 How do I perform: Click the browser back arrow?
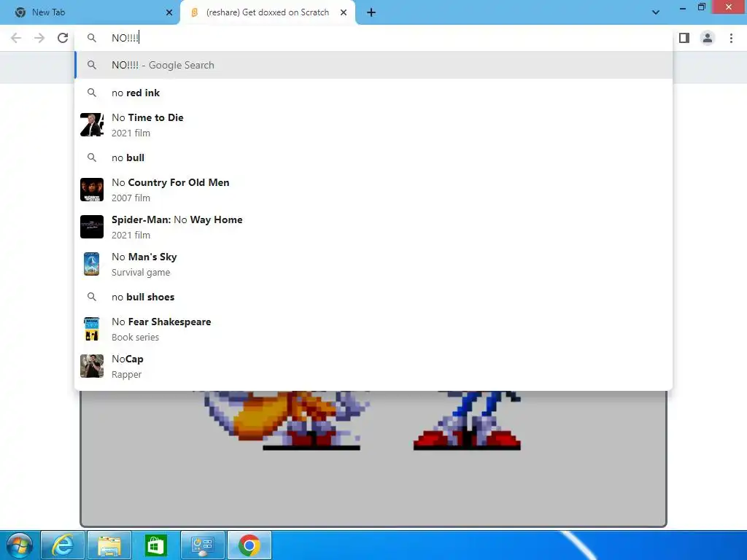(16, 38)
